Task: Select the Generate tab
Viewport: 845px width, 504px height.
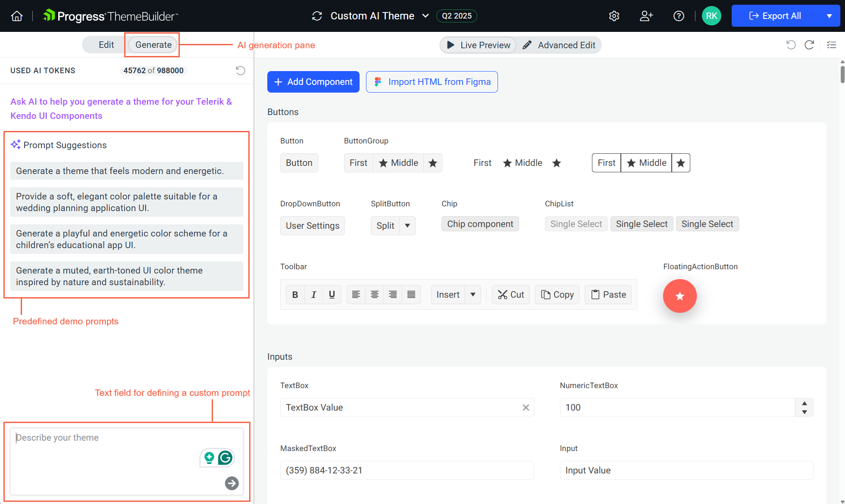Action: (x=153, y=45)
